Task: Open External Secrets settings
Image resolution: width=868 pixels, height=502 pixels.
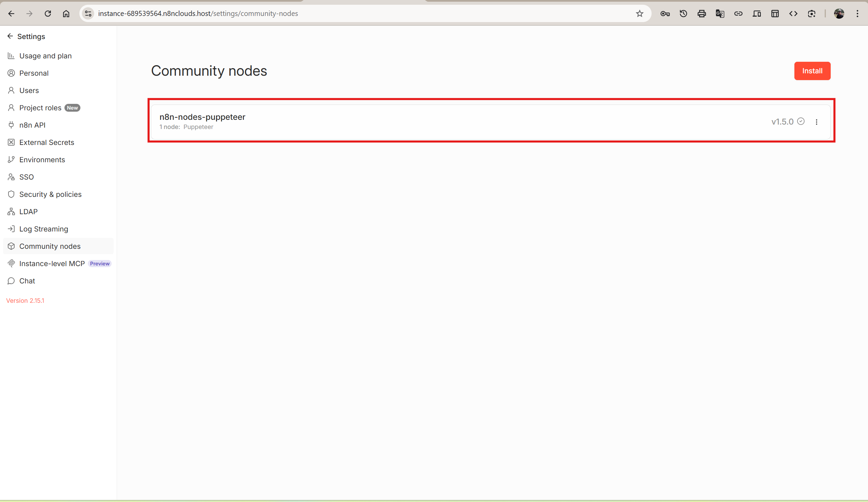Action: (x=58, y=143)
